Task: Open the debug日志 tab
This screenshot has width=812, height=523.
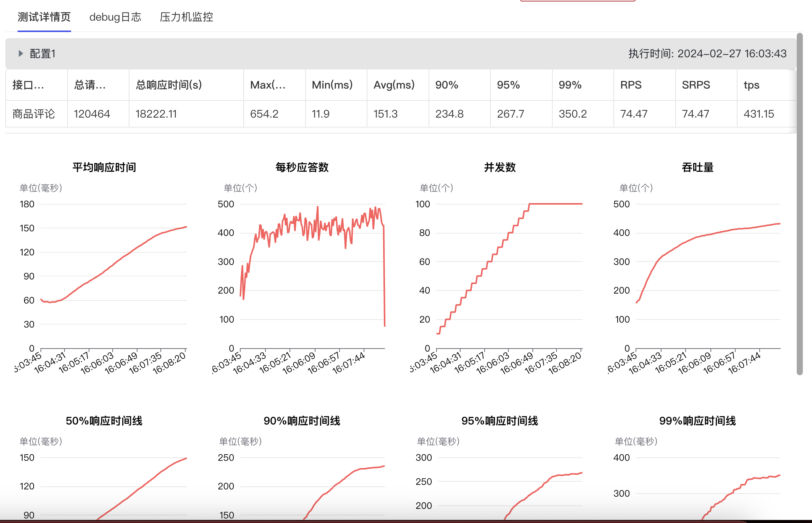Action: [115, 17]
